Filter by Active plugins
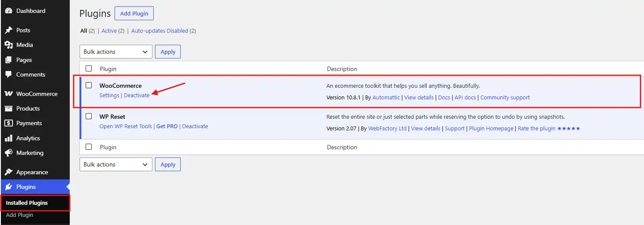The height and width of the screenshot is (225, 644). tap(109, 31)
